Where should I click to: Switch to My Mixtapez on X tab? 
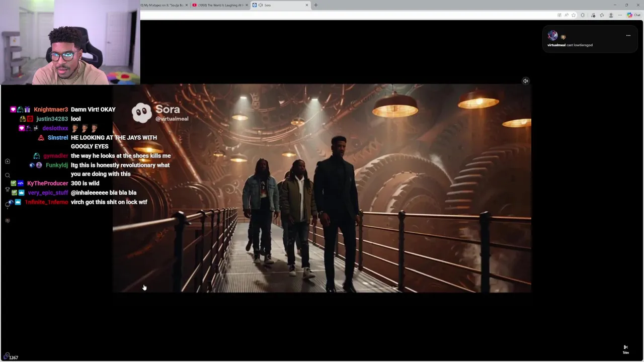point(162,5)
